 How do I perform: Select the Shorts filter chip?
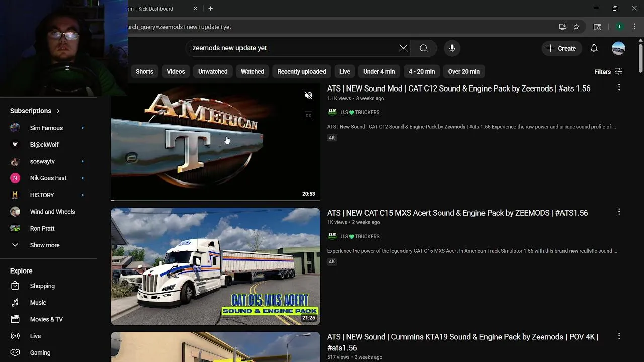click(x=144, y=71)
